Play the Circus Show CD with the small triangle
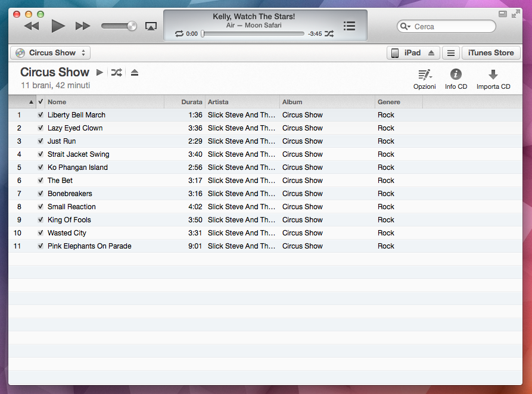Viewport: 532px width, 394px height. point(99,72)
